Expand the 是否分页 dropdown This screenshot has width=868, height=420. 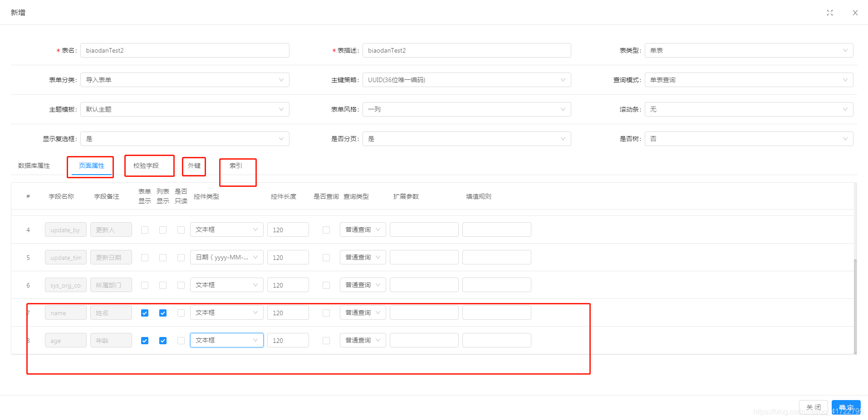[466, 139]
